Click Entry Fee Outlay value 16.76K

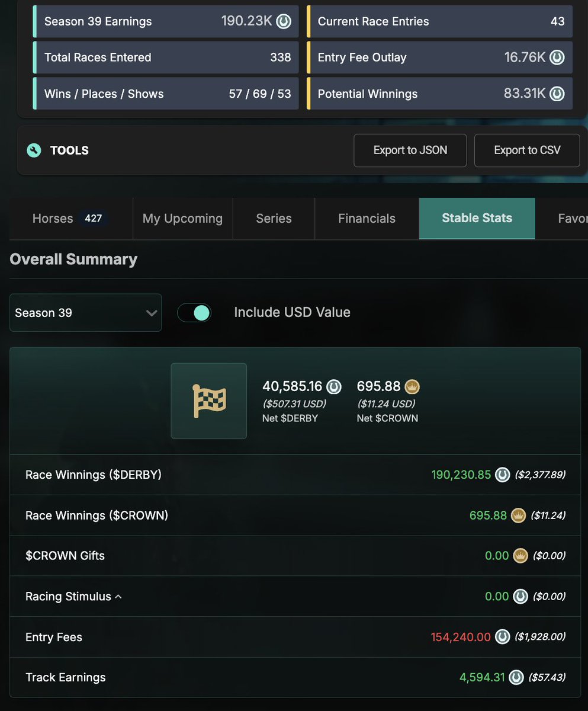[525, 57]
